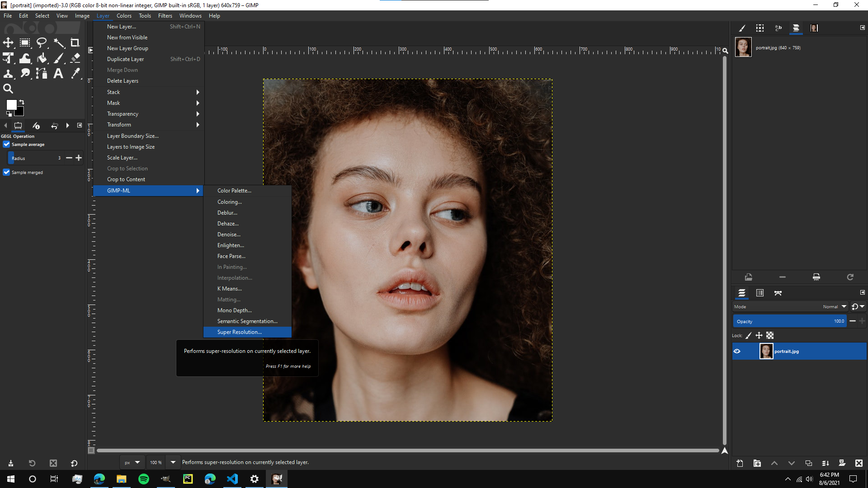Screen dimensions: 868x488
Task: Select Super Resolution from GIMP-ML
Action: click(239, 332)
